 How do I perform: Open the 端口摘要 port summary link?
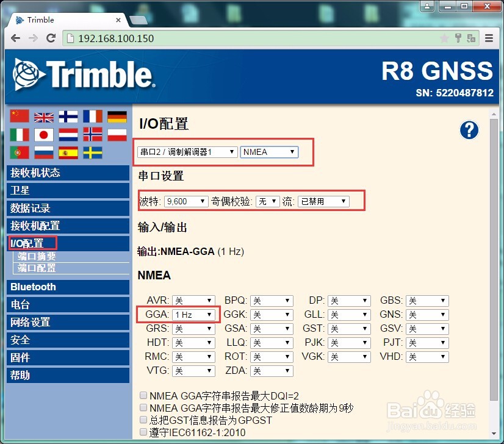pos(37,256)
